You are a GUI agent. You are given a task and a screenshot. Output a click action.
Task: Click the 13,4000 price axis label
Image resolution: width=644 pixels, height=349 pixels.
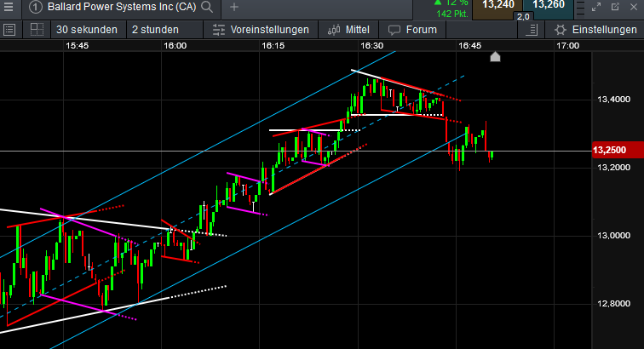(613, 100)
